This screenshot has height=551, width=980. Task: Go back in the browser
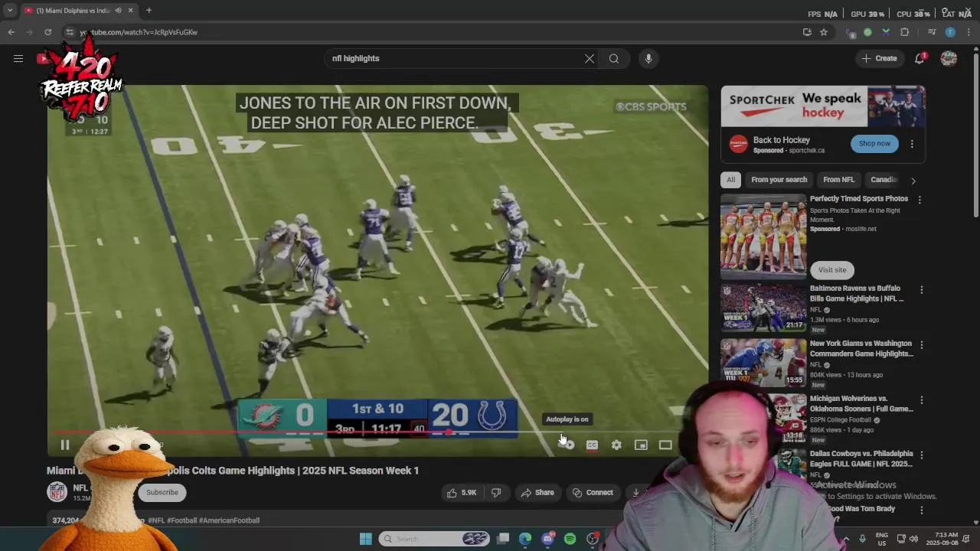tap(11, 32)
